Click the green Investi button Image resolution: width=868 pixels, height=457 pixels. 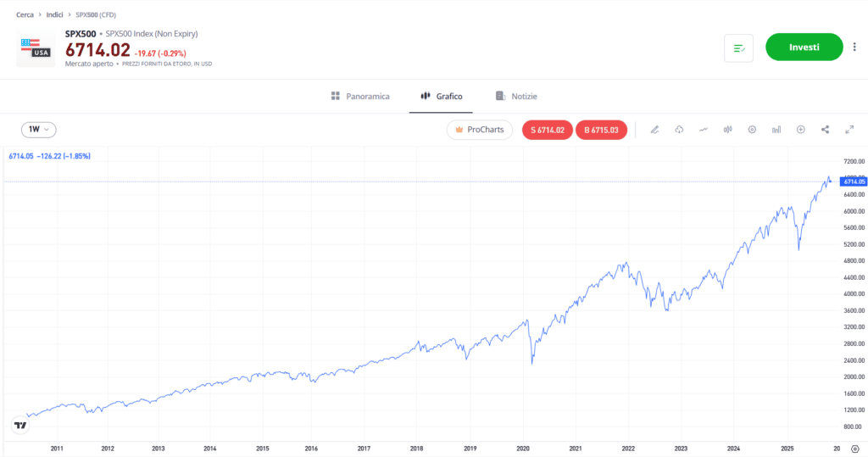coord(804,47)
